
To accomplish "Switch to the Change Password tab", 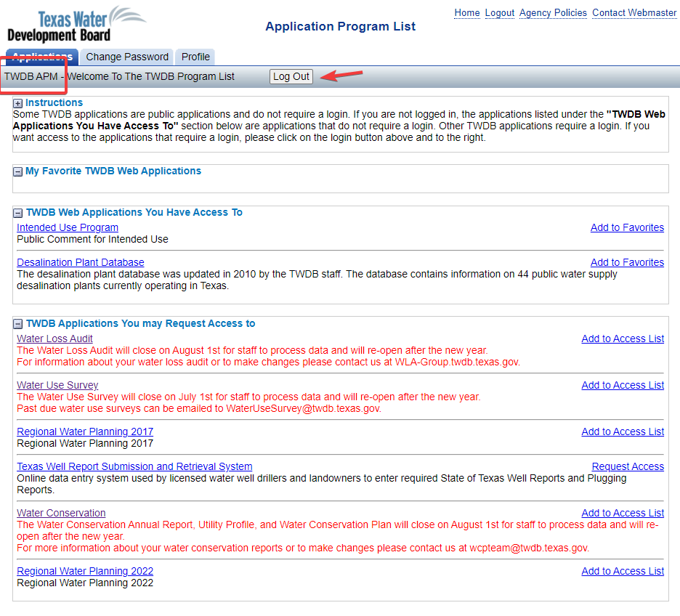I will [x=127, y=57].
